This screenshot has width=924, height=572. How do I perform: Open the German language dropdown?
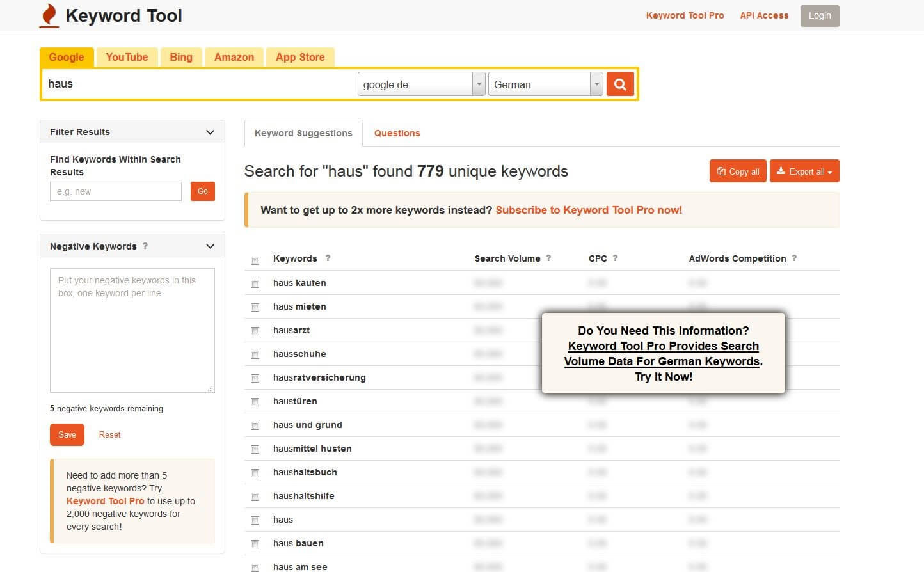tap(545, 84)
